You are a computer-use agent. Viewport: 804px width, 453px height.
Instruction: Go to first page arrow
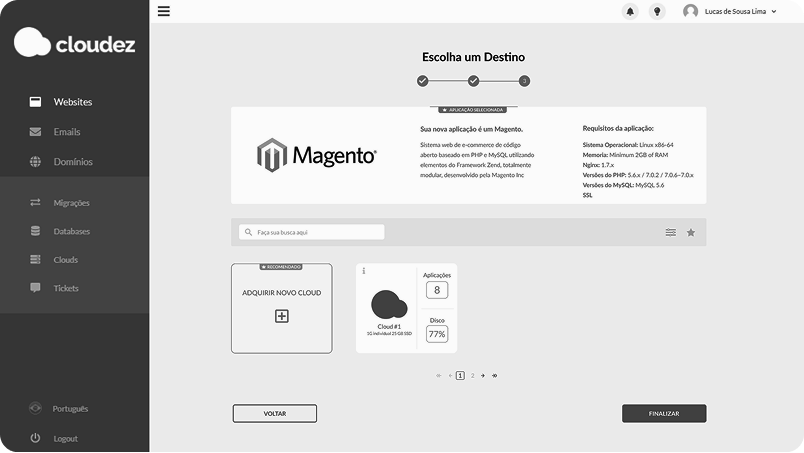pos(438,376)
